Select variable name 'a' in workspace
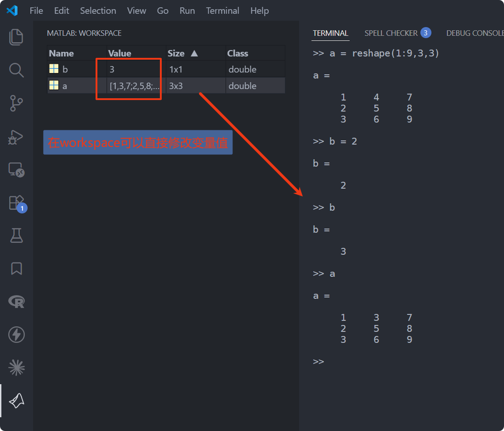This screenshot has width=504, height=431. (x=65, y=86)
